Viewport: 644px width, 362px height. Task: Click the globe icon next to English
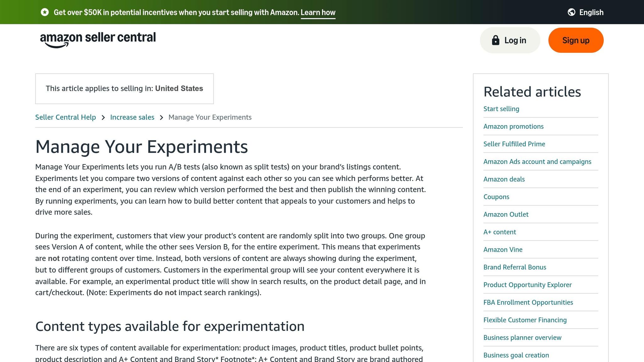pos(572,12)
